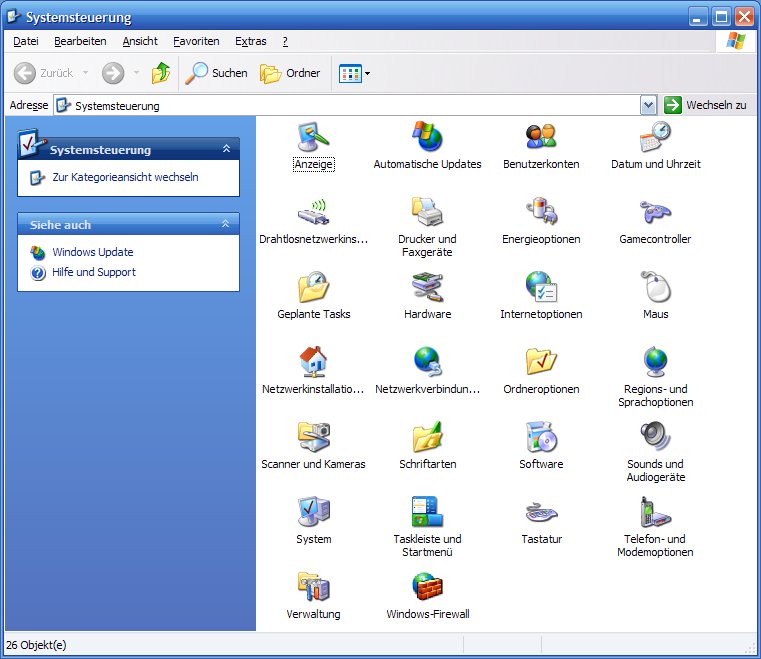The image size is (761, 659).
Task: Open the Favoriten menu
Action: click(196, 41)
